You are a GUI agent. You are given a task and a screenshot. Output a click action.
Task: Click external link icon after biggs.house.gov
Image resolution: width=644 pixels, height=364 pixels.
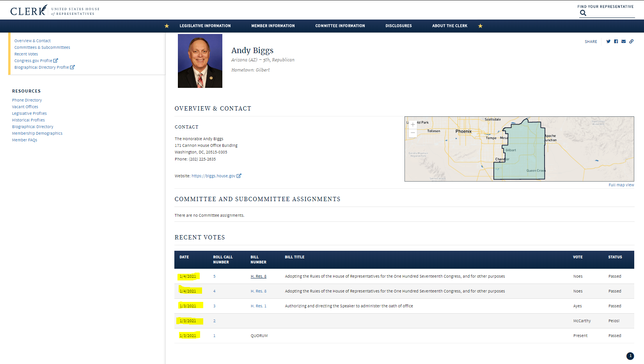pos(239,176)
